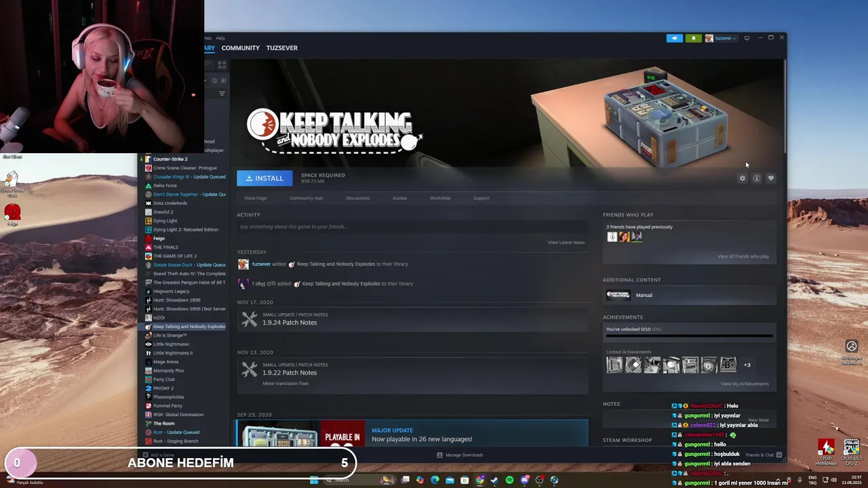
Task: Open the Store Page tab
Action: (255, 198)
